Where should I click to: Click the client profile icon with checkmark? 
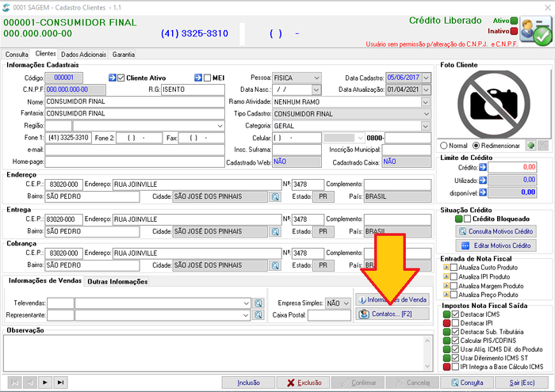pyautogui.click(x=536, y=31)
